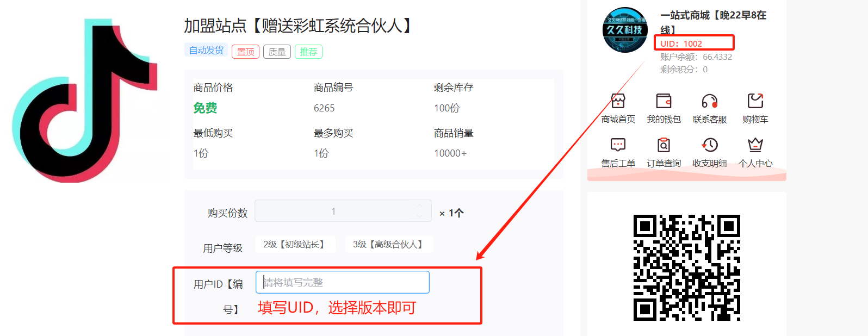Open the 售后工单 after-sales ticket icon
The image size is (868, 336).
coord(618,145)
